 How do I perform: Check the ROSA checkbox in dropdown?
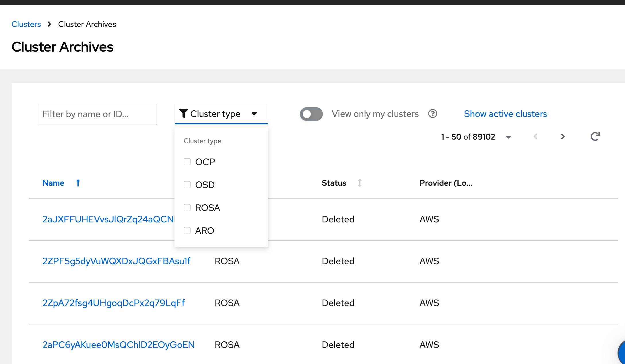click(187, 208)
